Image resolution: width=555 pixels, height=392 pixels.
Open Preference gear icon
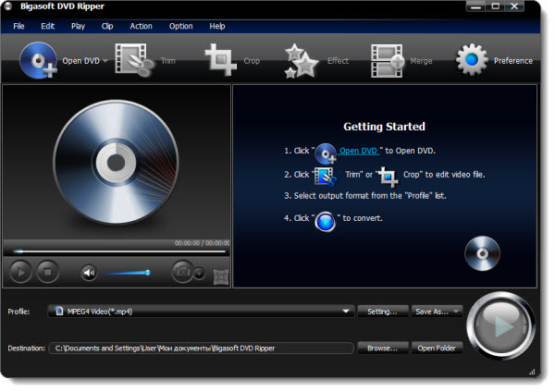point(472,61)
